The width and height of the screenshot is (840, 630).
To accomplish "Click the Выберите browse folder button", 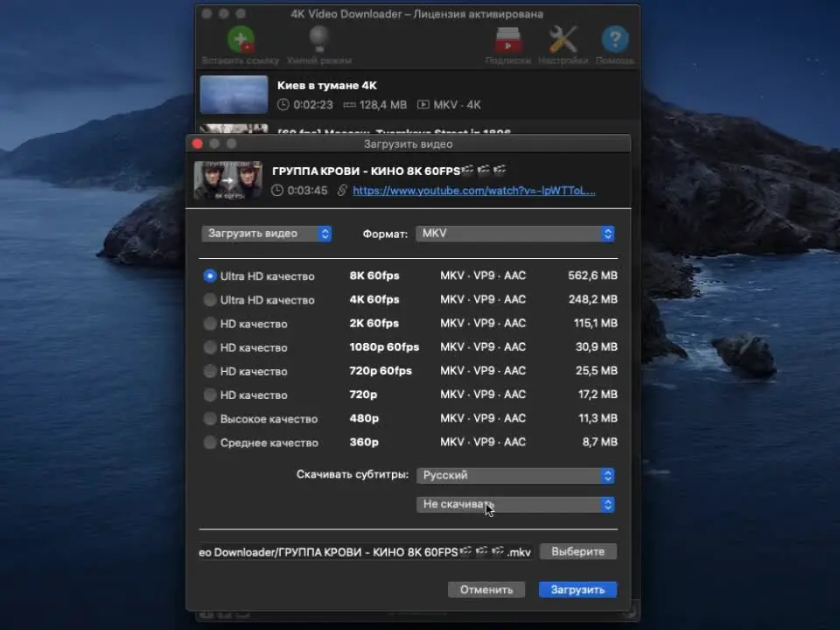I will 577,552.
